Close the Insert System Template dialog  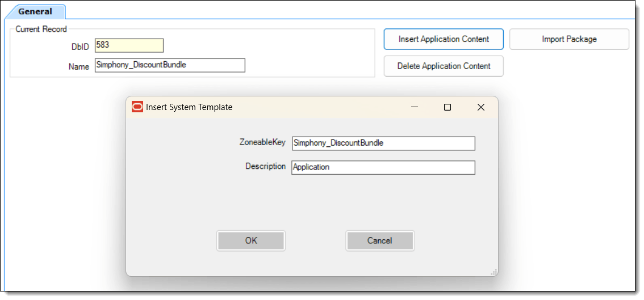click(481, 107)
